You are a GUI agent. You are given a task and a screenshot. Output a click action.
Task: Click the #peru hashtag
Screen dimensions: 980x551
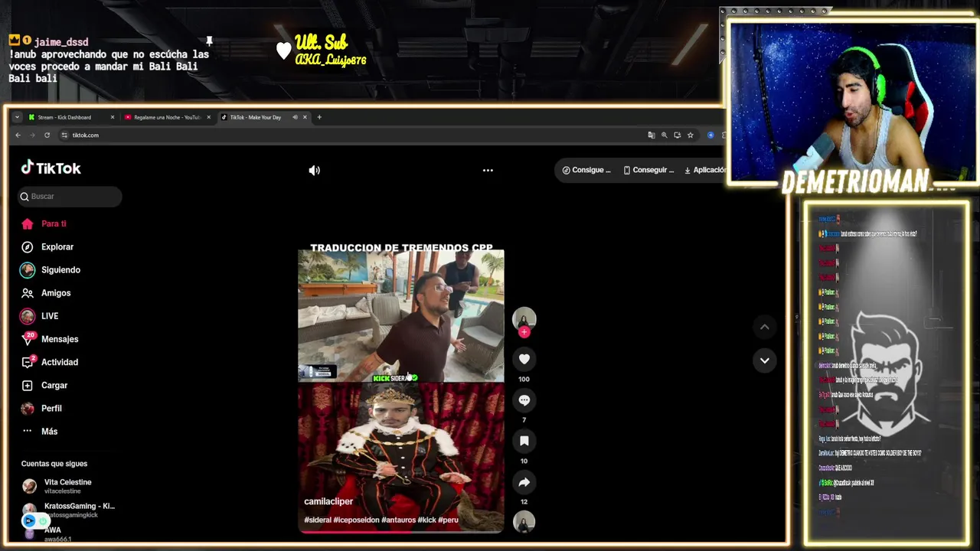coord(448,520)
